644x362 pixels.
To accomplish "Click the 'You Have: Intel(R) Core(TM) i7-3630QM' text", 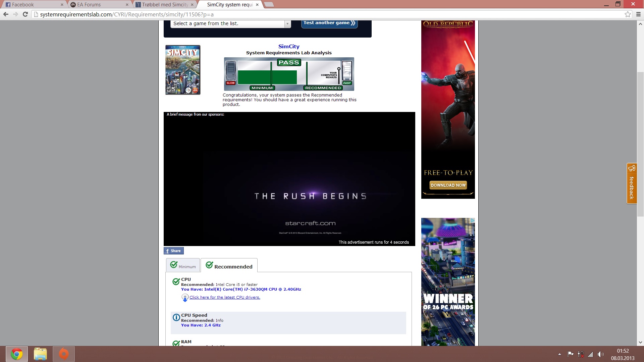I will tap(241, 289).
